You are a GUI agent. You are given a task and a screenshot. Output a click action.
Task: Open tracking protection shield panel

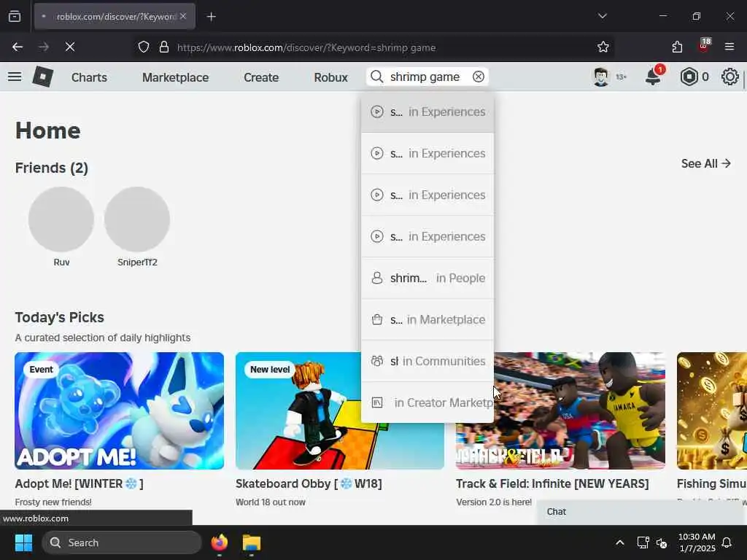pyautogui.click(x=144, y=47)
